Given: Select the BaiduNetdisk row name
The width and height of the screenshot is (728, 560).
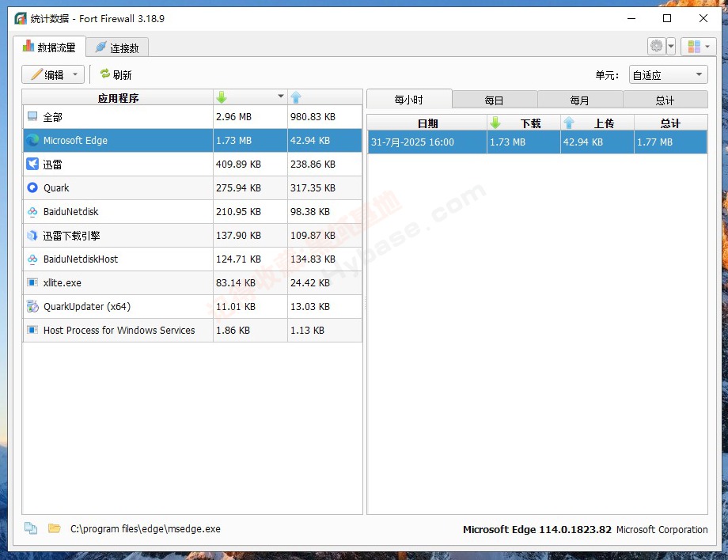Looking at the screenshot, I should tap(71, 211).
